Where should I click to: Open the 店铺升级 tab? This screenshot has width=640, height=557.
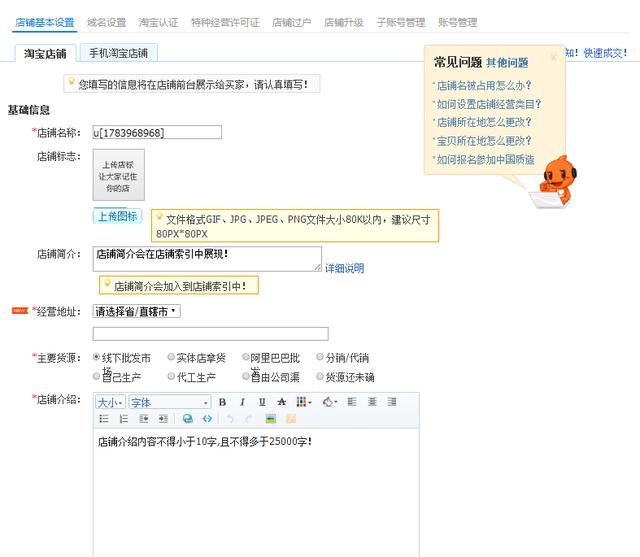pyautogui.click(x=344, y=22)
